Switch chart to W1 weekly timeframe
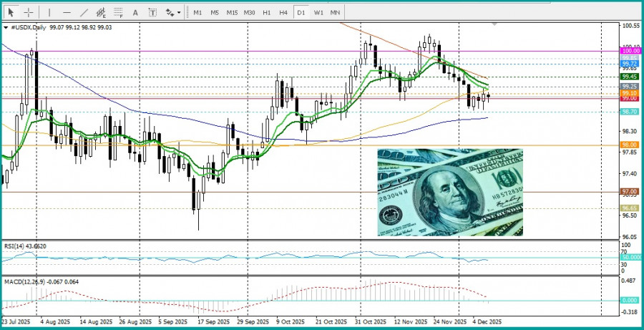 318,13
